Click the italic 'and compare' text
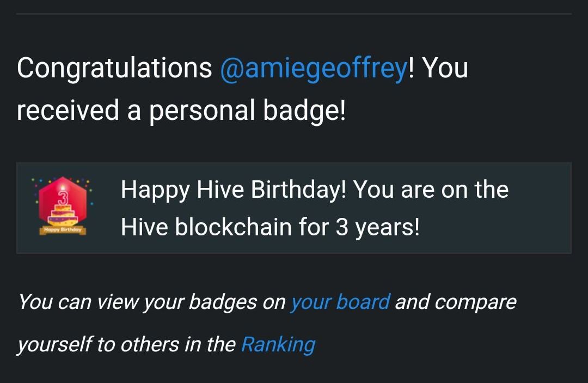Image resolution: width=588 pixels, height=383 pixels. [456, 302]
